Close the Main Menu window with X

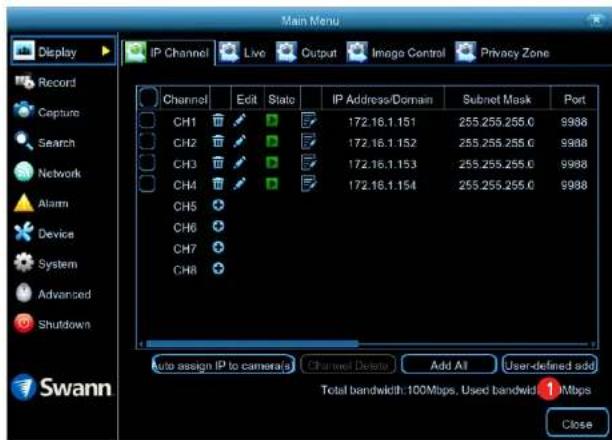pos(596,19)
